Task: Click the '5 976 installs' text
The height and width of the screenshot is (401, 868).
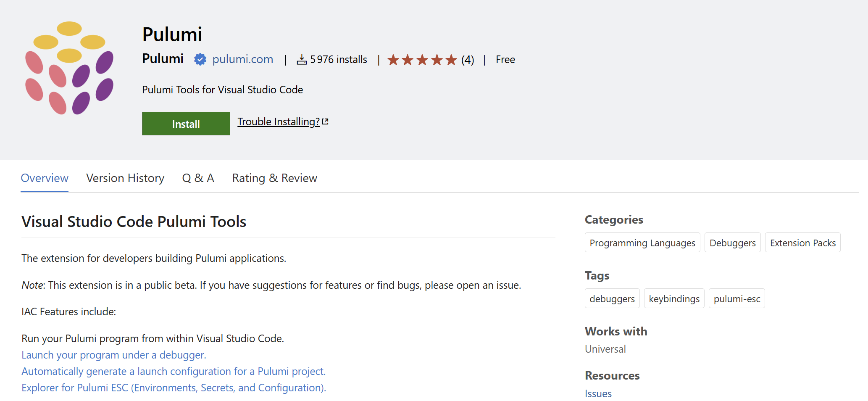Action: click(339, 60)
